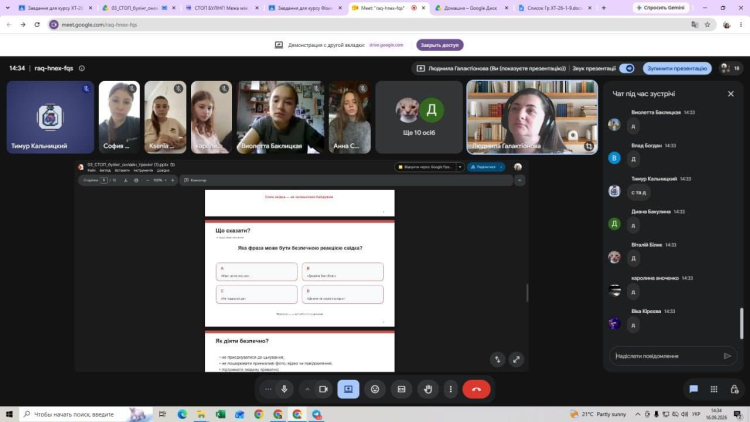Open the activities grid icon
Viewport: 750px width, 422px height.
pyautogui.click(x=714, y=389)
